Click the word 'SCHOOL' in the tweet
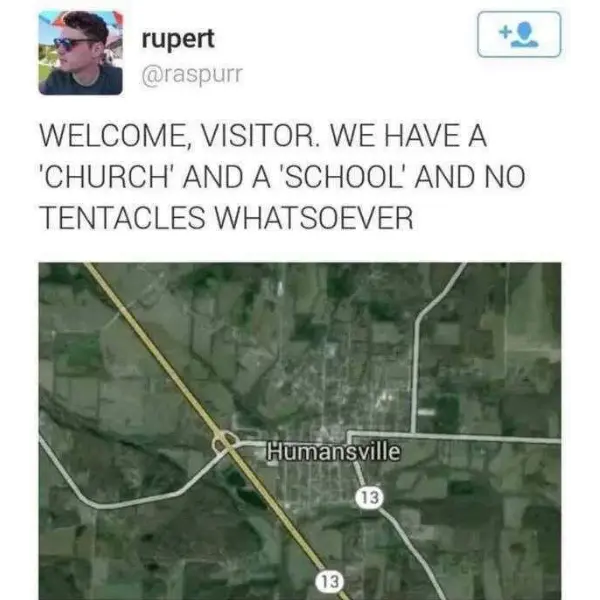 tap(344, 177)
